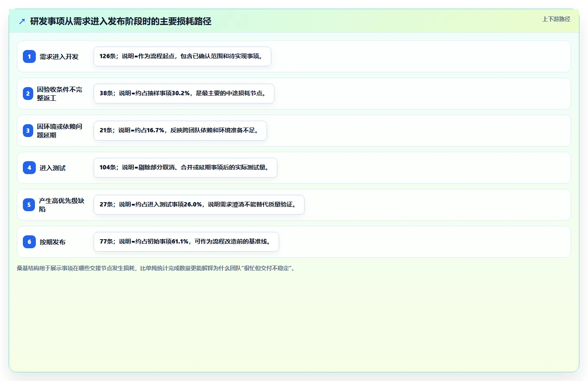588x381 pixels.
Task: Click the 77条 on-time release box
Action: (186, 242)
